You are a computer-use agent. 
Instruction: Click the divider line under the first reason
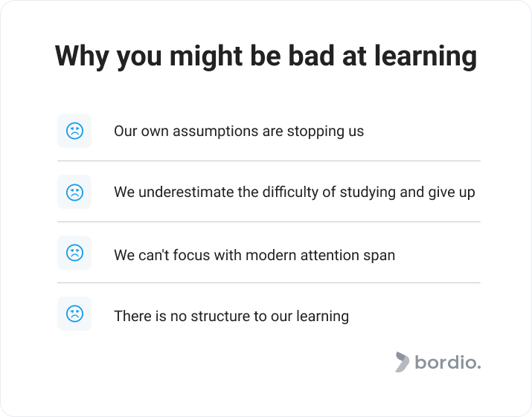(269, 161)
